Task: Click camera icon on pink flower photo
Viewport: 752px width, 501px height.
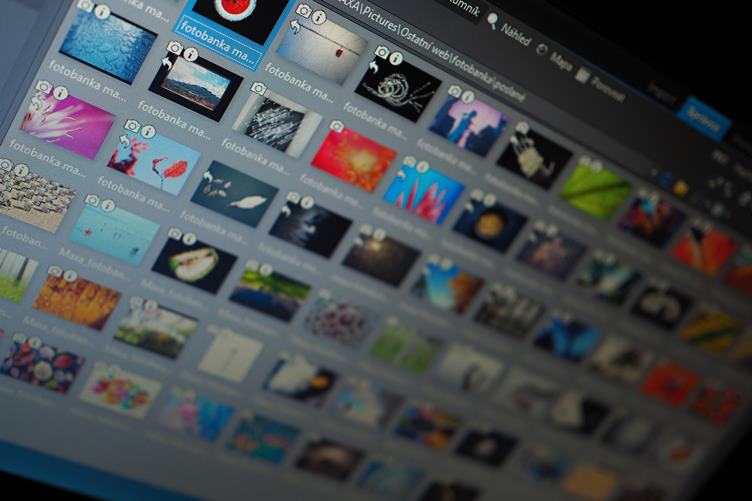Action: tap(44, 86)
